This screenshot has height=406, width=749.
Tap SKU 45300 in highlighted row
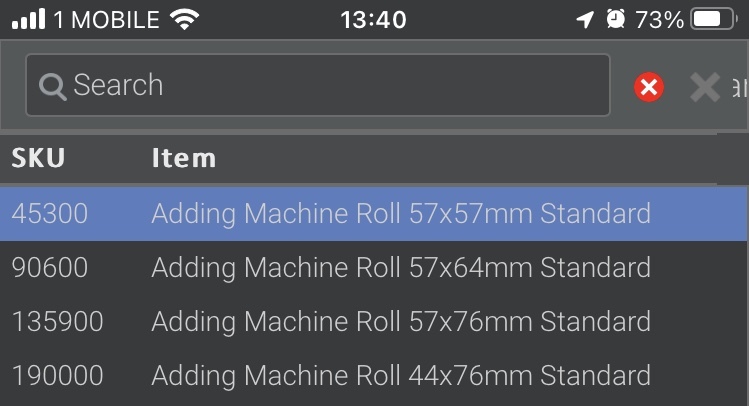[50, 214]
